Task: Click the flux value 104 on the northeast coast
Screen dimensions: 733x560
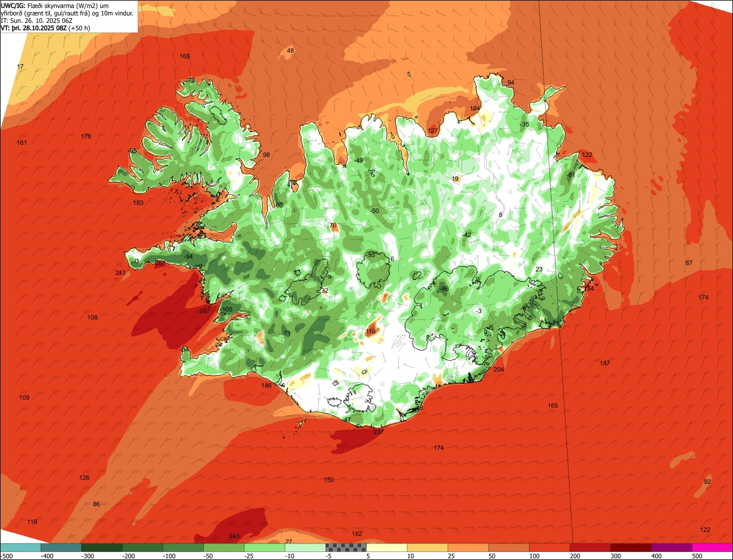Action: tap(475, 108)
